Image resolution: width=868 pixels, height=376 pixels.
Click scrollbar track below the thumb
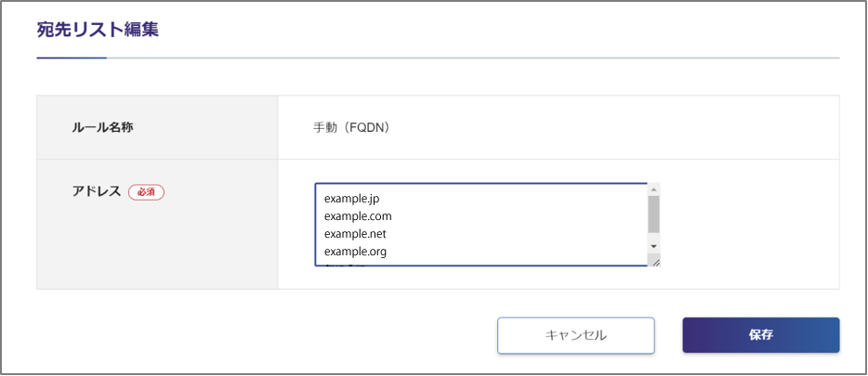(x=653, y=236)
